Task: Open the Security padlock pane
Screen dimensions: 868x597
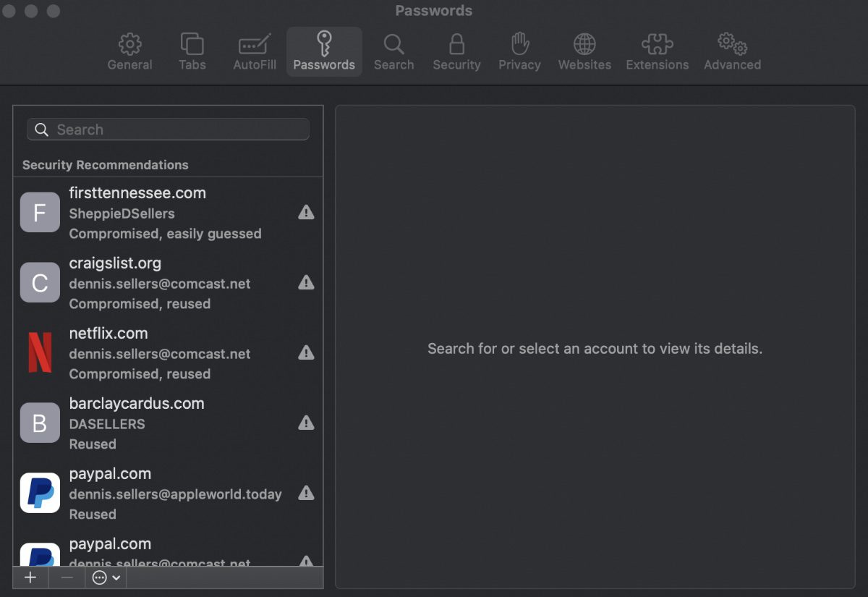Action: click(456, 51)
